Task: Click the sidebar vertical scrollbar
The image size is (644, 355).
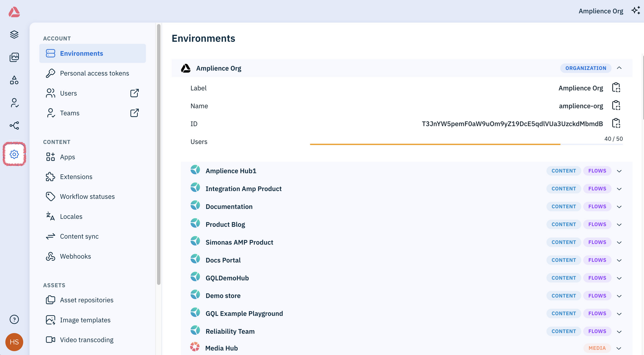Action: [159, 154]
